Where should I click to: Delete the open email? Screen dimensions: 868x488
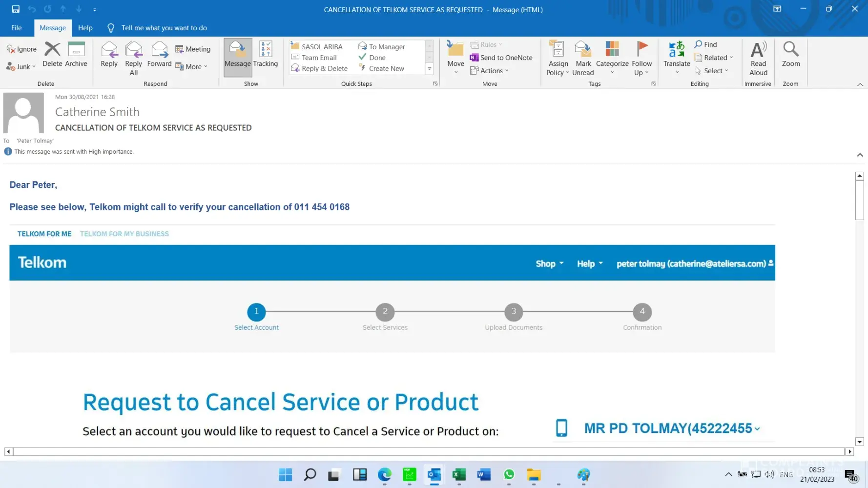tap(52, 55)
